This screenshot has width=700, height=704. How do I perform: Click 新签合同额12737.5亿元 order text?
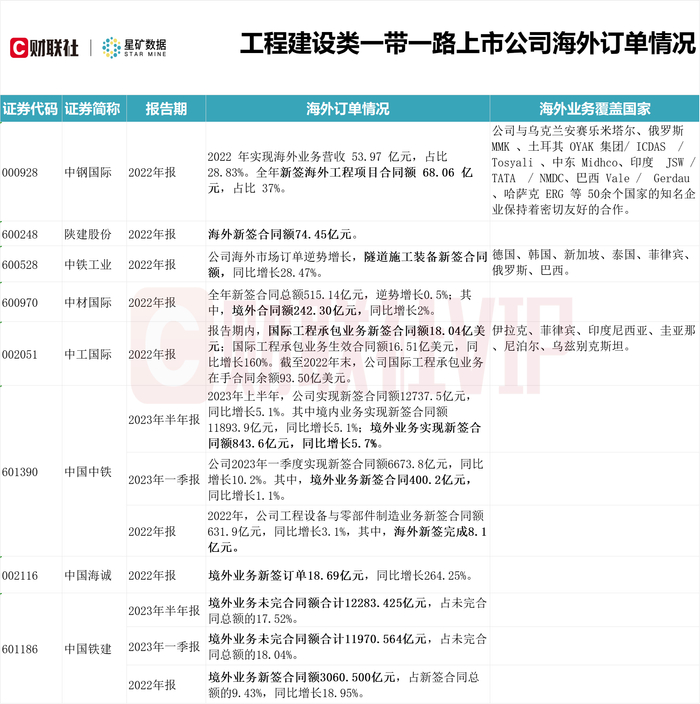point(381,396)
